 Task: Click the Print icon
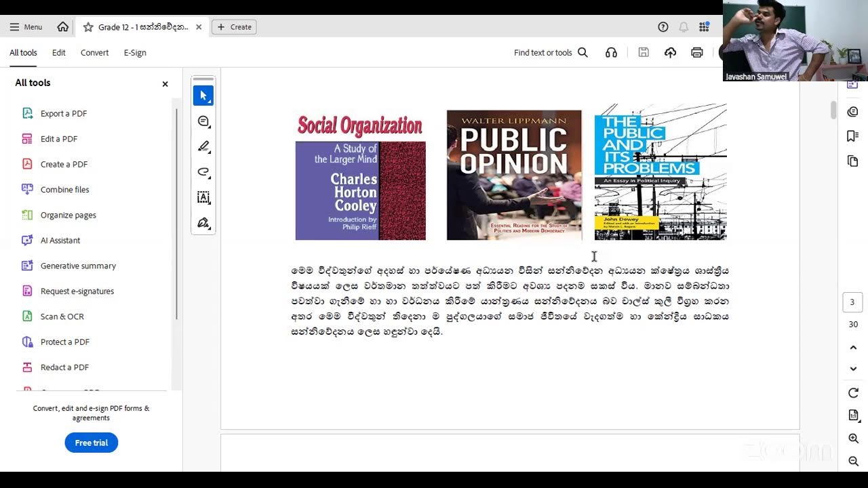point(696,53)
